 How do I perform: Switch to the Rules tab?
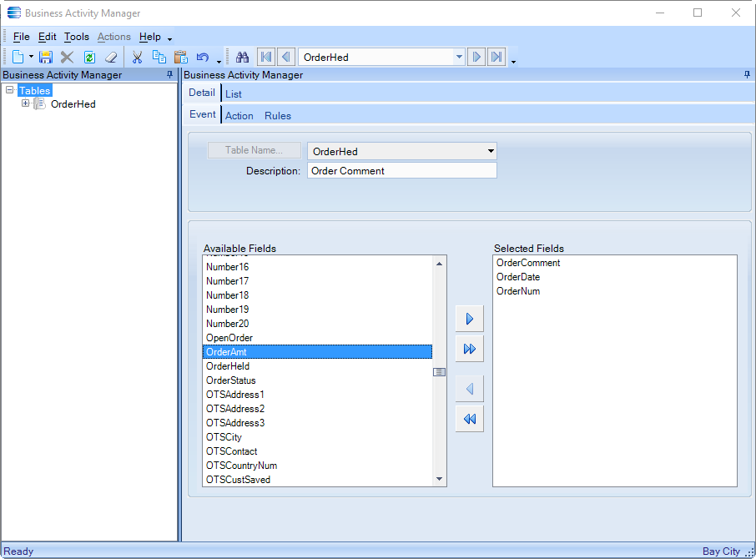tap(278, 116)
